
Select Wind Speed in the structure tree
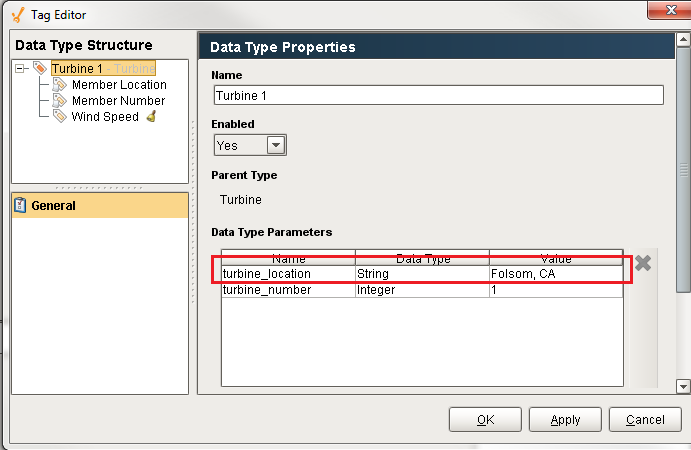click(x=105, y=117)
